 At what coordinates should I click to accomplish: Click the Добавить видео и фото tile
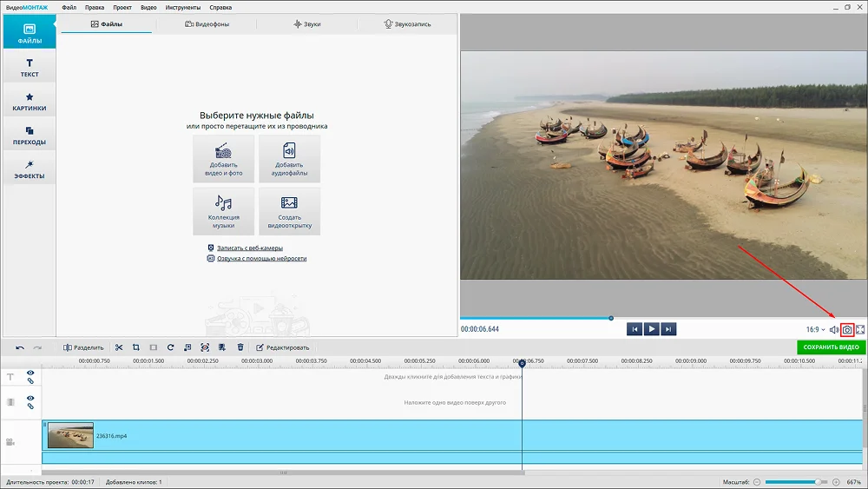click(x=224, y=158)
